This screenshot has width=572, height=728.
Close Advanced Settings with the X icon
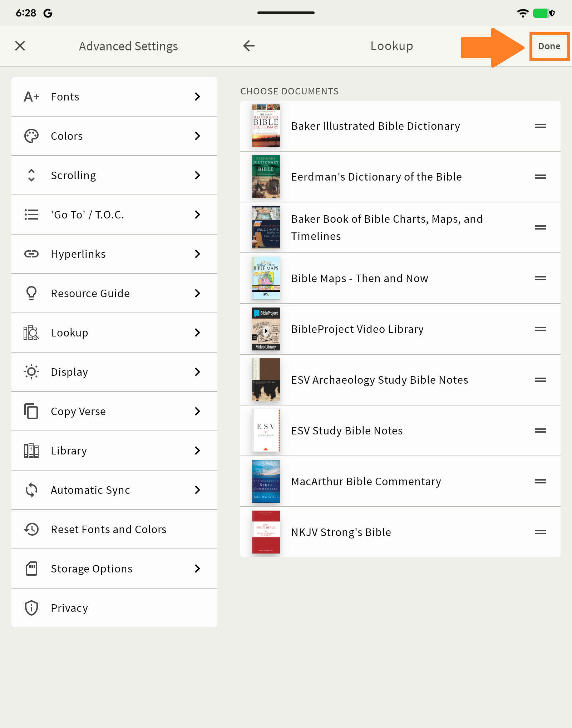coord(20,46)
